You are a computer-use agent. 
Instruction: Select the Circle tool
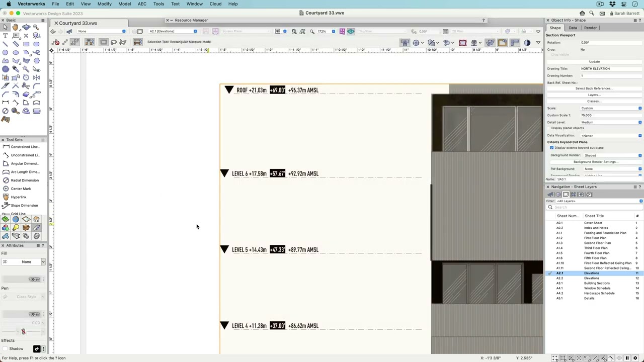click(x=5, y=52)
